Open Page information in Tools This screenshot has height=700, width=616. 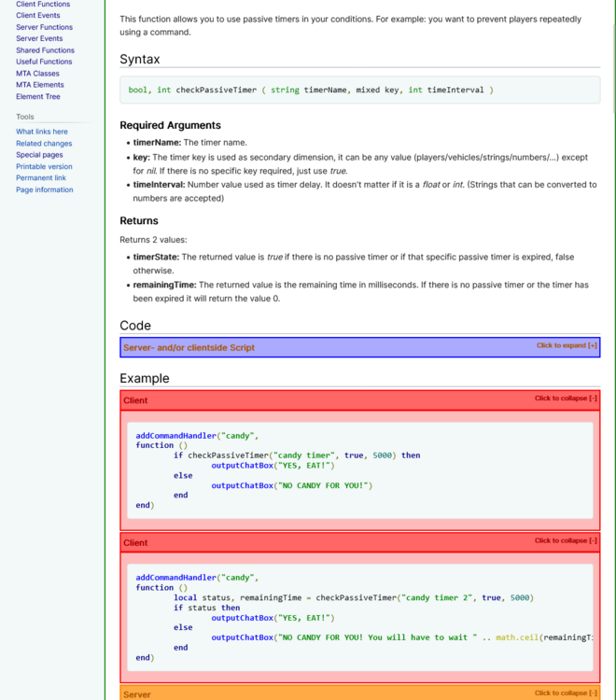click(44, 189)
